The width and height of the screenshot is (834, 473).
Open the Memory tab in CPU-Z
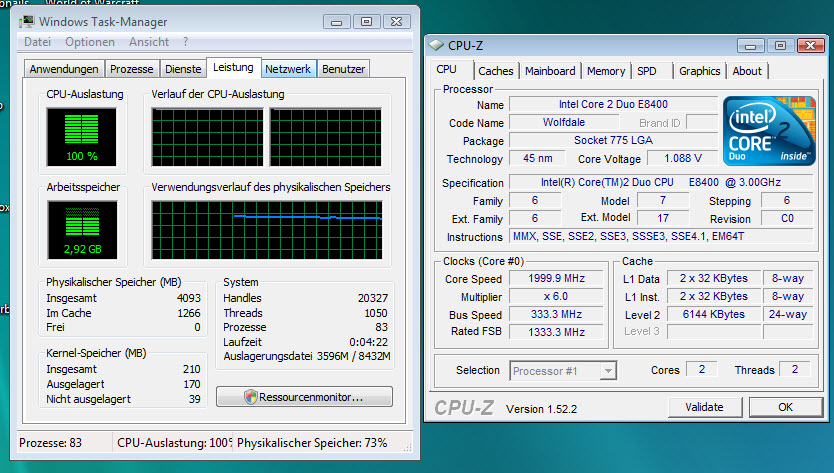point(606,71)
